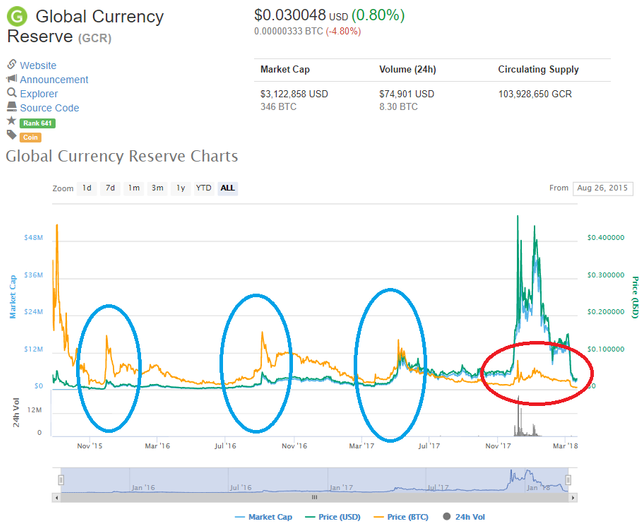Image resolution: width=640 pixels, height=532 pixels.
Task: Toggle the Price (USD) series in legend
Action: (x=333, y=517)
